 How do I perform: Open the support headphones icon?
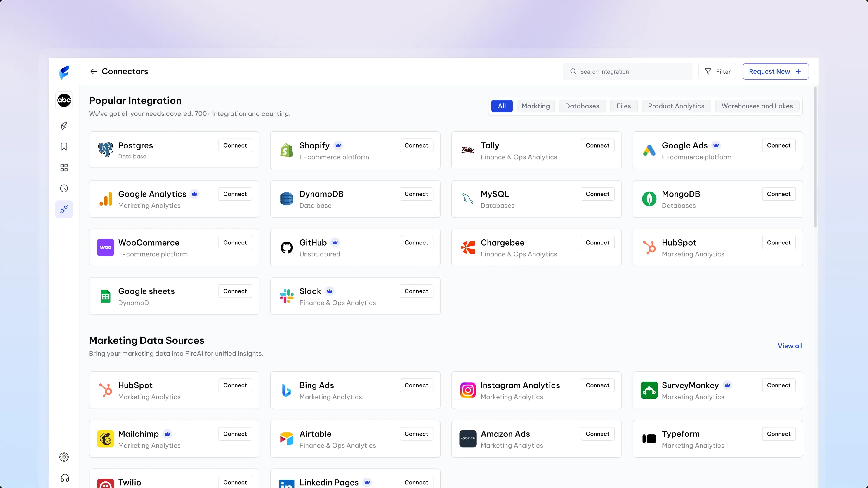(x=65, y=478)
